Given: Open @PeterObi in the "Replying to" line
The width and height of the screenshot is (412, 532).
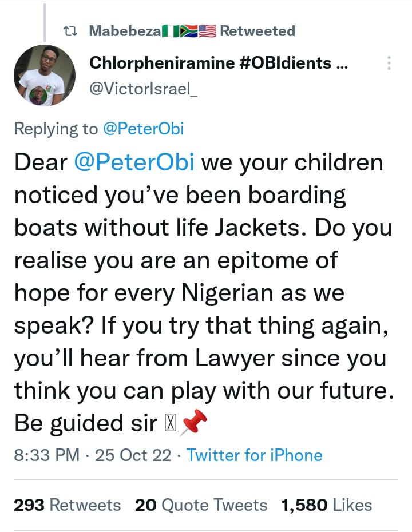Looking at the screenshot, I should pyautogui.click(x=143, y=129).
